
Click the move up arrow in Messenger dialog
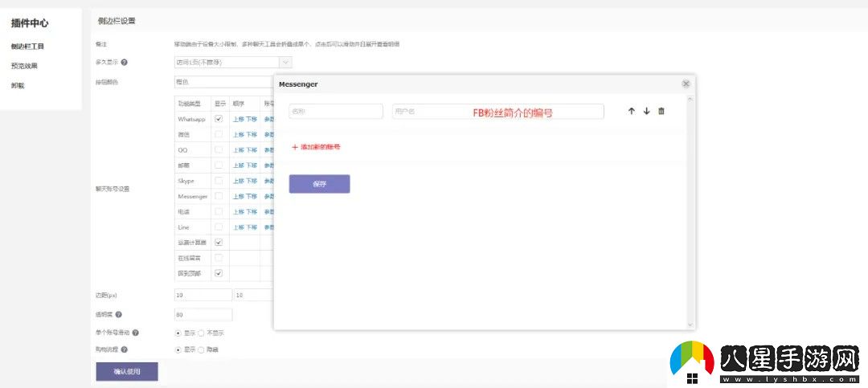click(631, 112)
